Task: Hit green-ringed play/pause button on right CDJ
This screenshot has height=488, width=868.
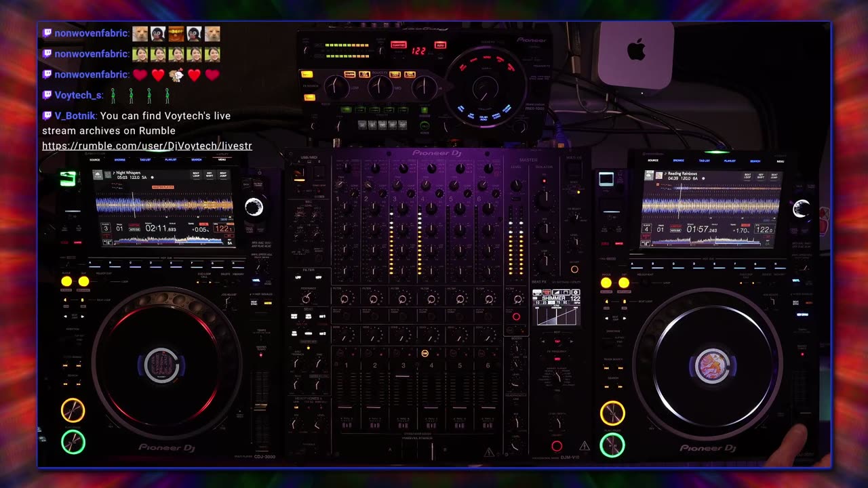Action: point(612,445)
